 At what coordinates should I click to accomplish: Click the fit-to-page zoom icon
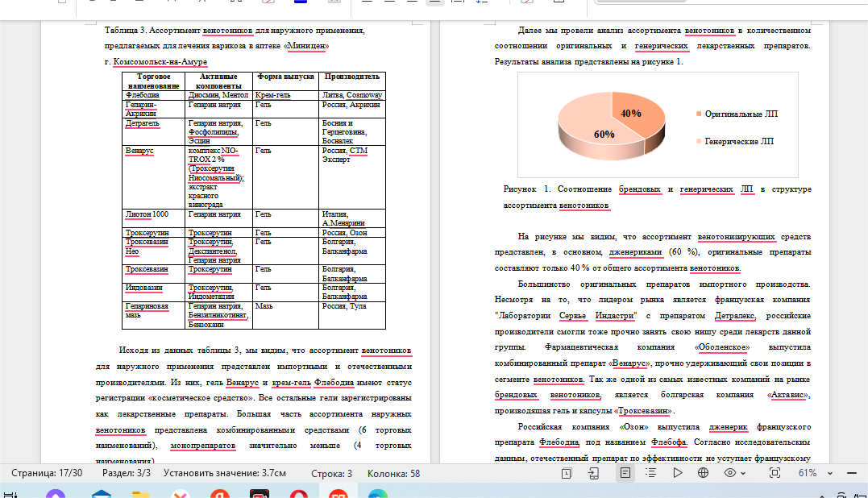click(x=775, y=473)
